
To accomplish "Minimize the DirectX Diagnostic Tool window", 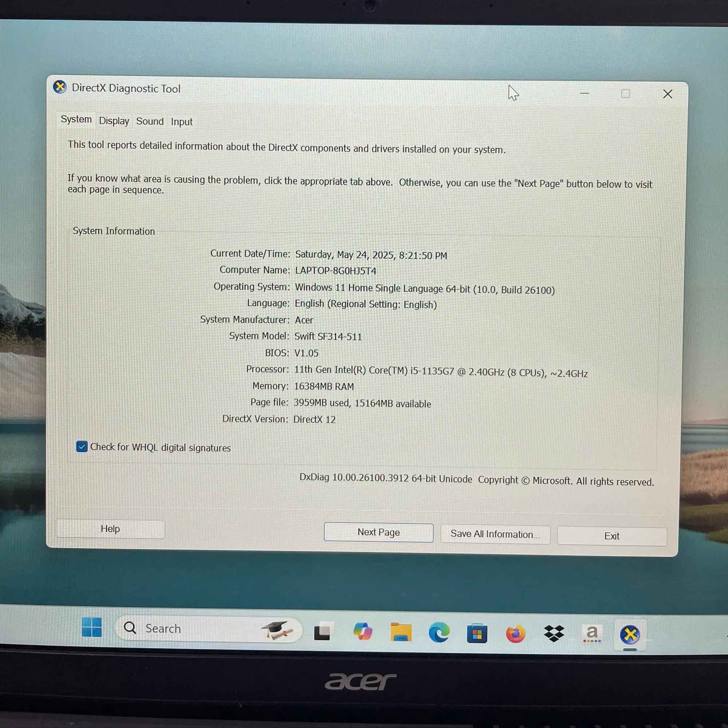I will (x=585, y=93).
